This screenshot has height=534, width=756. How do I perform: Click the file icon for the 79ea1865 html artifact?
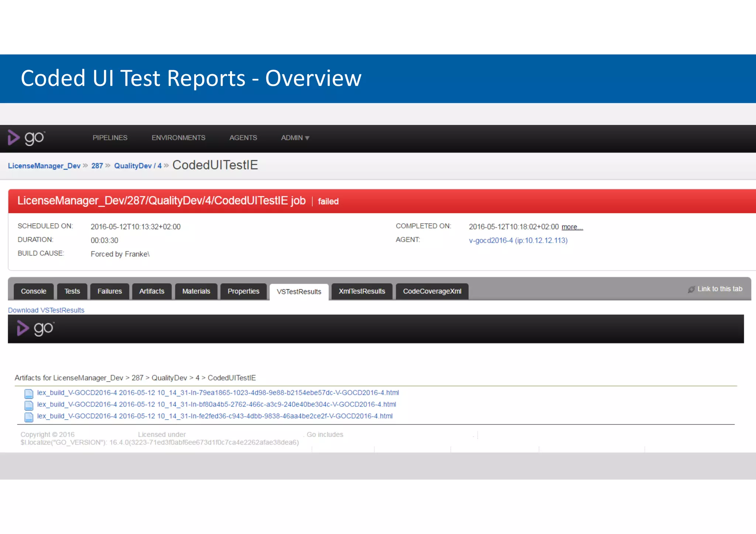pyautogui.click(x=29, y=393)
